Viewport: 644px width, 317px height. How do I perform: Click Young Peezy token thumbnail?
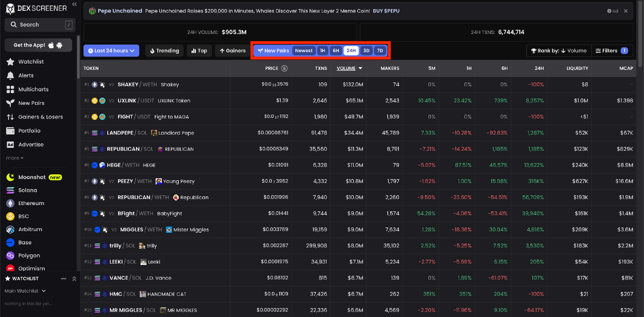(158, 181)
